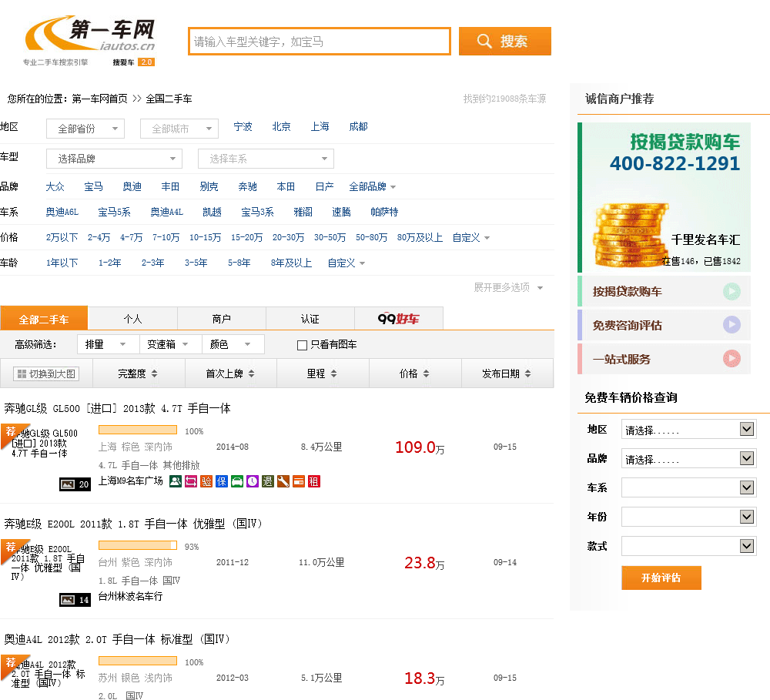Click the 按揭贷款购车 400-822-1291 banner
The height and width of the screenshot is (700, 770).
tap(664, 197)
